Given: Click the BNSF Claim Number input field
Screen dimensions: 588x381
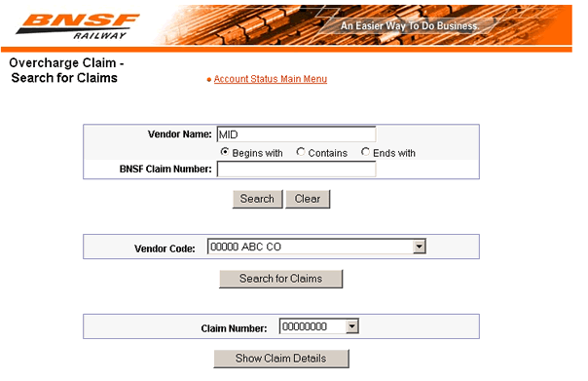Looking at the screenshot, I should [296, 169].
